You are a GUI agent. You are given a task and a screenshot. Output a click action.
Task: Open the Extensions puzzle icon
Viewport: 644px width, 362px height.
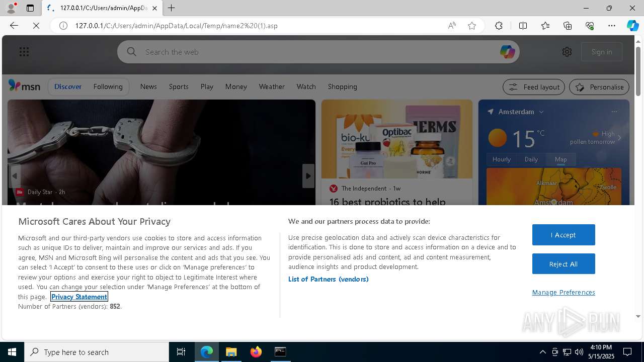(499, 26)
